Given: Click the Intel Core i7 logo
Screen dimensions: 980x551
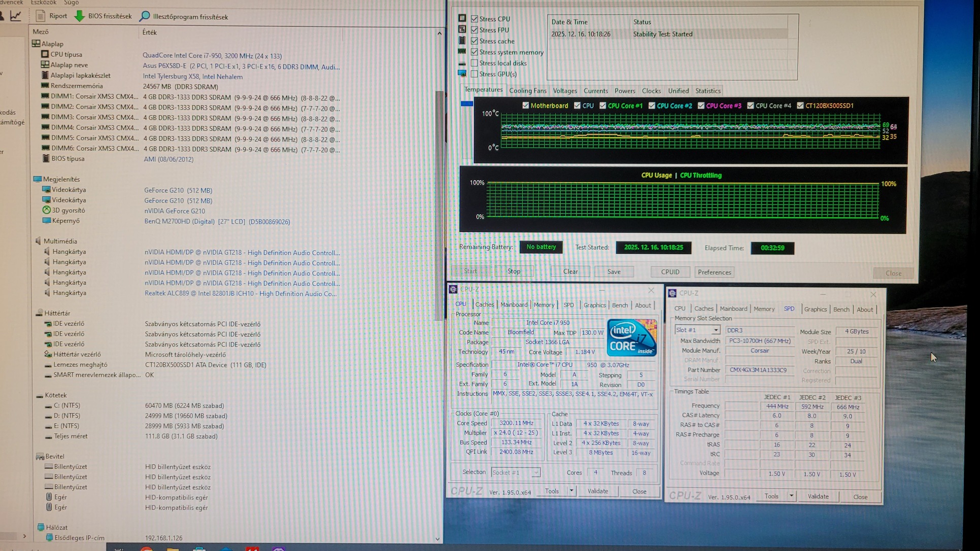Looking at the screenshot, I should (631, 338).
